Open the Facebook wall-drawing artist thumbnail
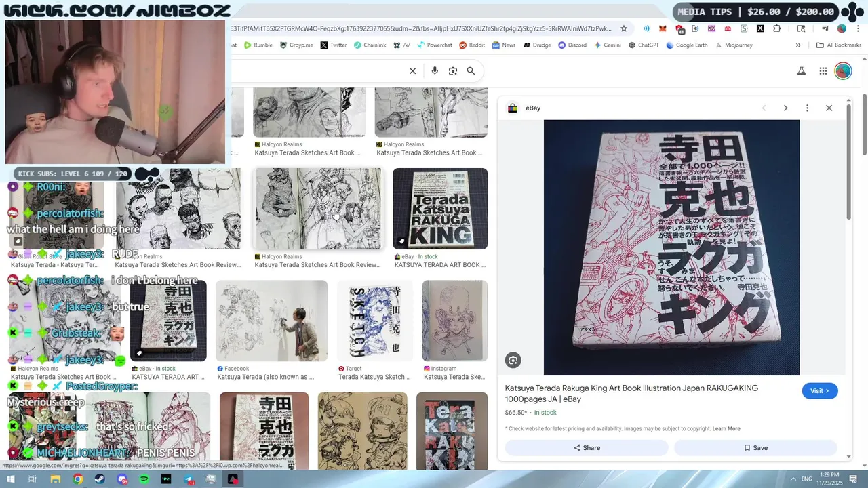 [271, 321]
